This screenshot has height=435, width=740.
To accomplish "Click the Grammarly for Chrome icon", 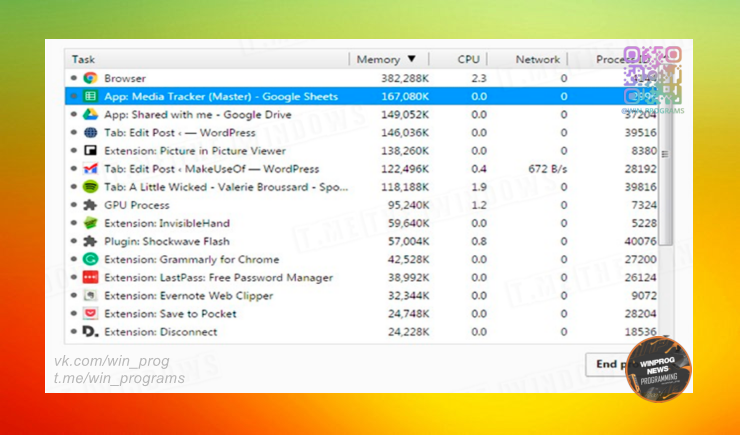I will click(x=90, y=259).
